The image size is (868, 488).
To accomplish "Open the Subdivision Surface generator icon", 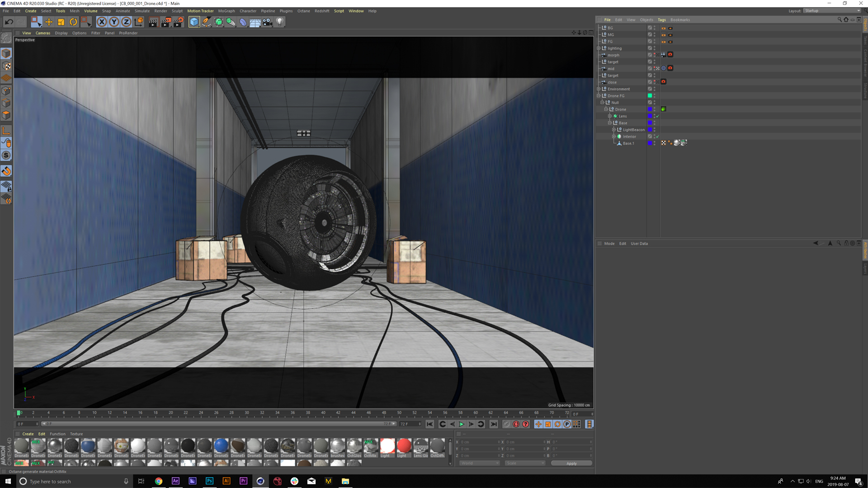I will point(219,22).
